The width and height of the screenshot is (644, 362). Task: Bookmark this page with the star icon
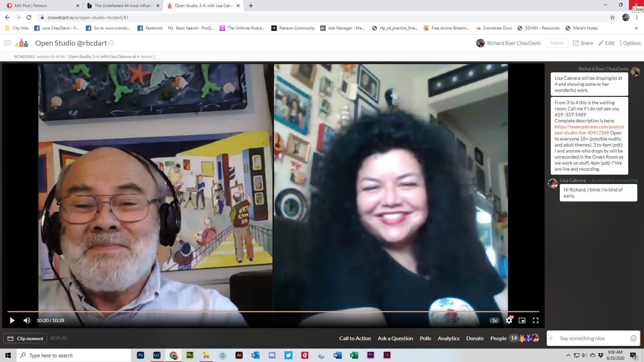coord(612,17)
